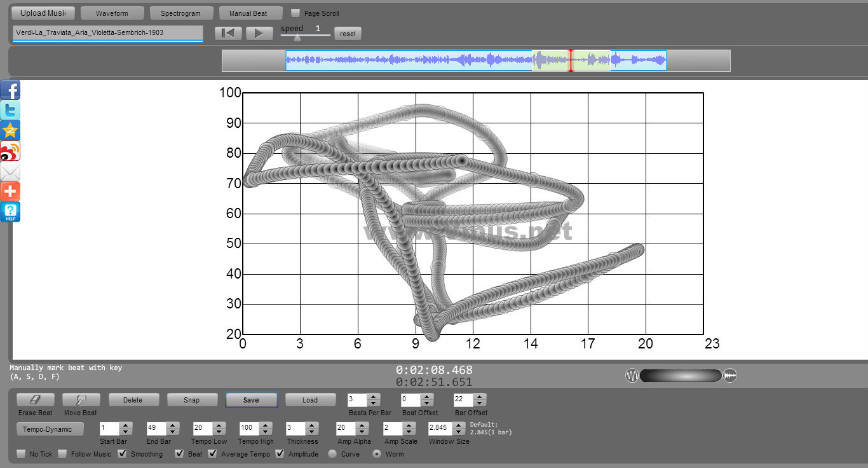Click the Twitter share icon

coord(10,111)
